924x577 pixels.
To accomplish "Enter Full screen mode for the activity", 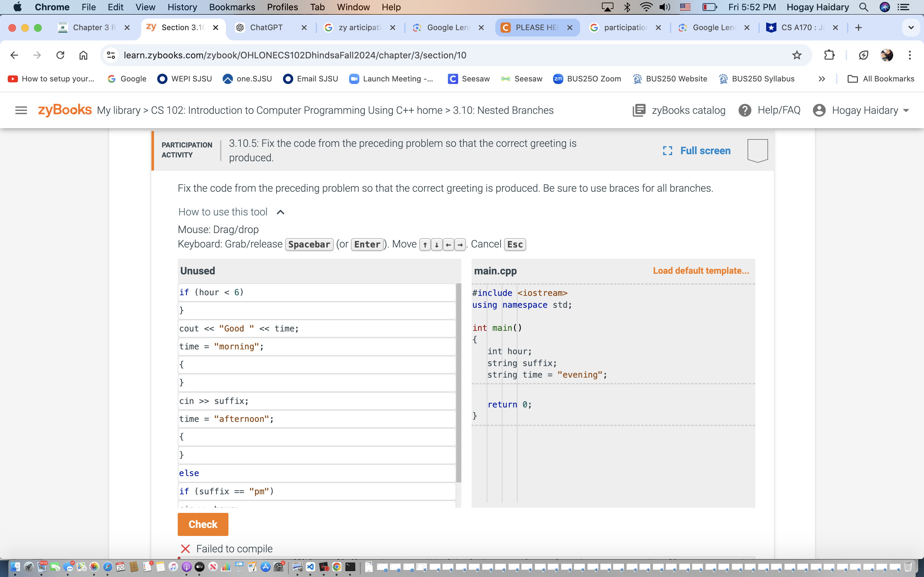I will tap(696, 150).
